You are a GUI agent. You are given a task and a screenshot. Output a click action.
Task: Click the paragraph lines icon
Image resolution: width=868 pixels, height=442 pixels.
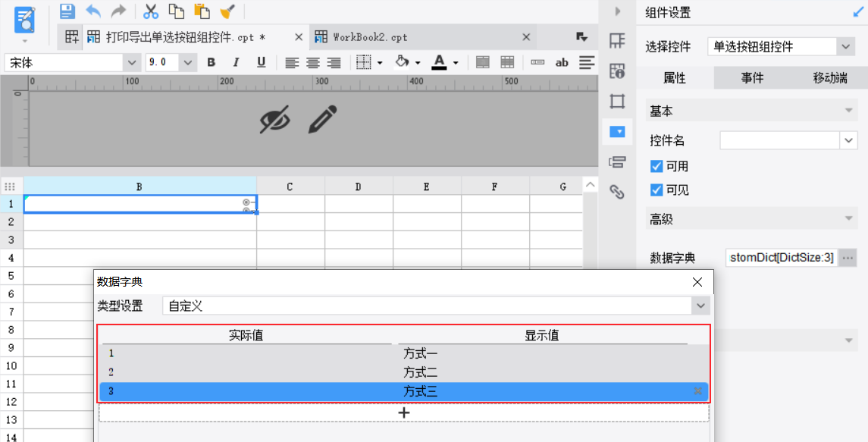tap(587, 63)
